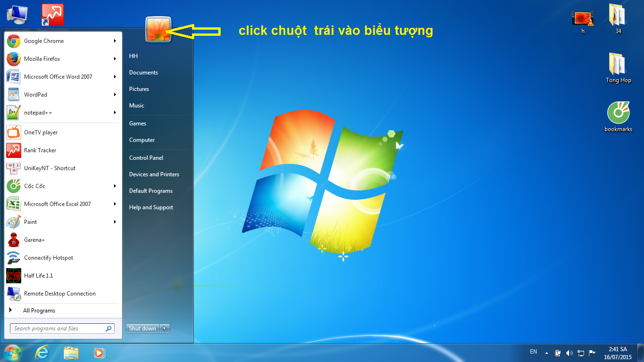Focus the Search programs and files box
Image resolution: width=644 pixels, height=362 pixels.
coord(62,329)
